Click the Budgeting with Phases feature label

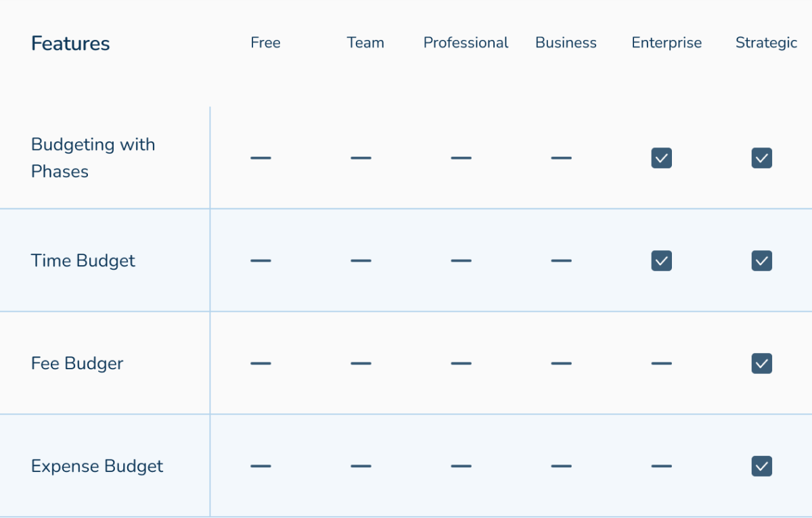pyautogui.click(x=93, y=158)
